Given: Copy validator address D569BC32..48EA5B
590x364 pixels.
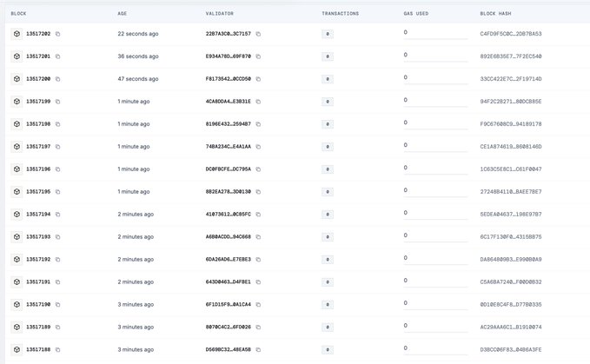Looking at the screenshot, I should point(258,350).
